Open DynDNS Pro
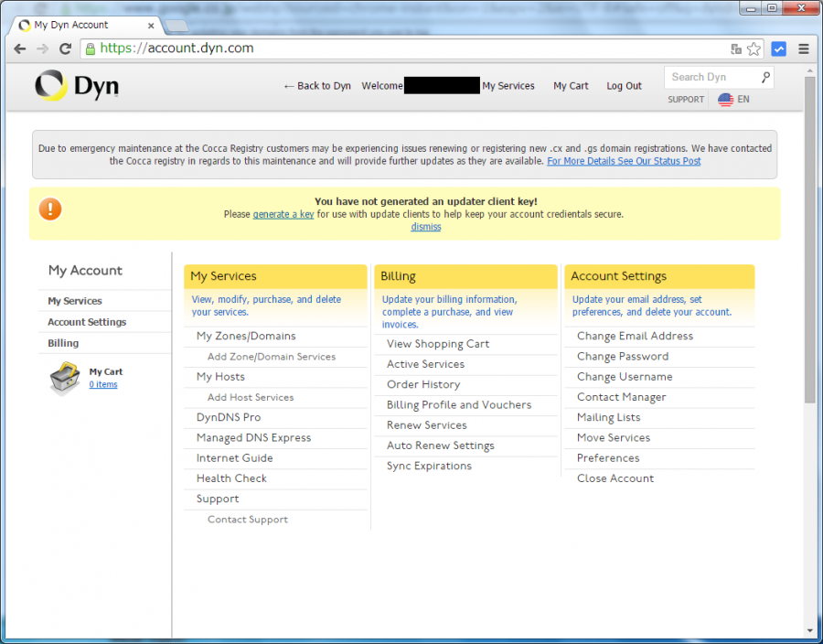 229,417
